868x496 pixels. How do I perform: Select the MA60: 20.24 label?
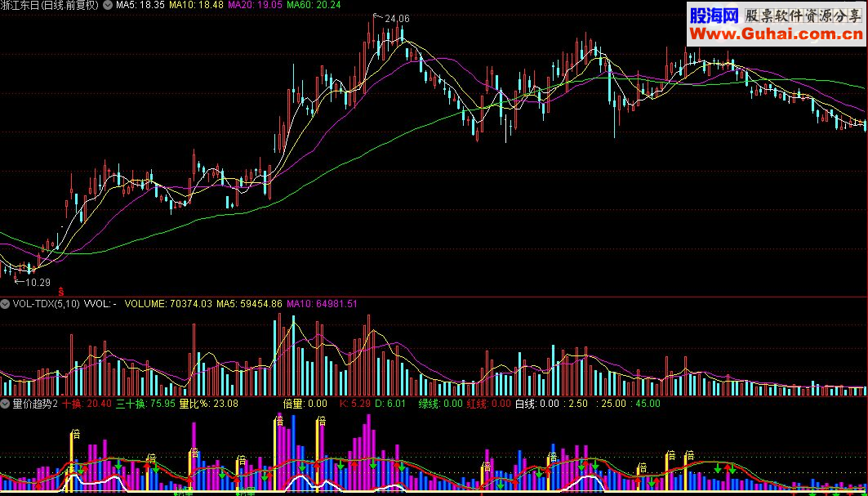pyautogui.click(x=314, y=5)
